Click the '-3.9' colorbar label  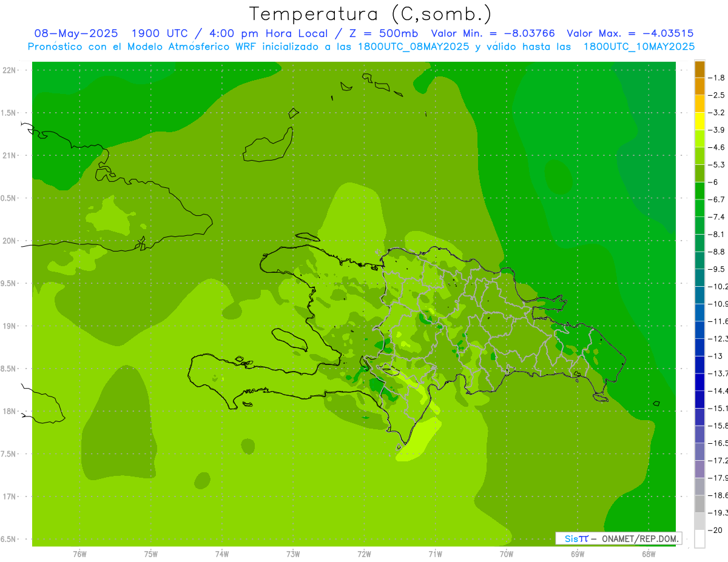coord(717,130)
